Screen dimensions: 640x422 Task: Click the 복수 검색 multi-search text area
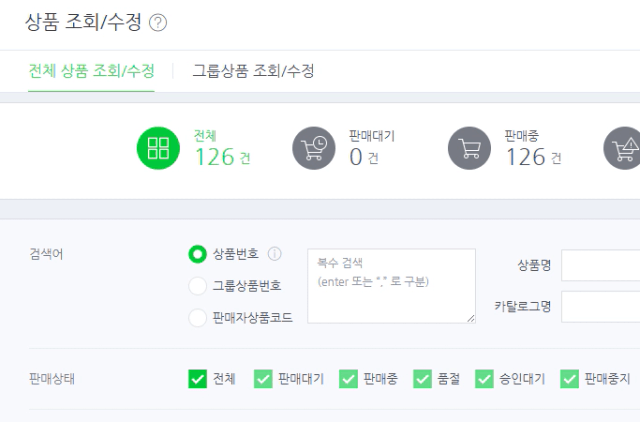coord(391,286)
